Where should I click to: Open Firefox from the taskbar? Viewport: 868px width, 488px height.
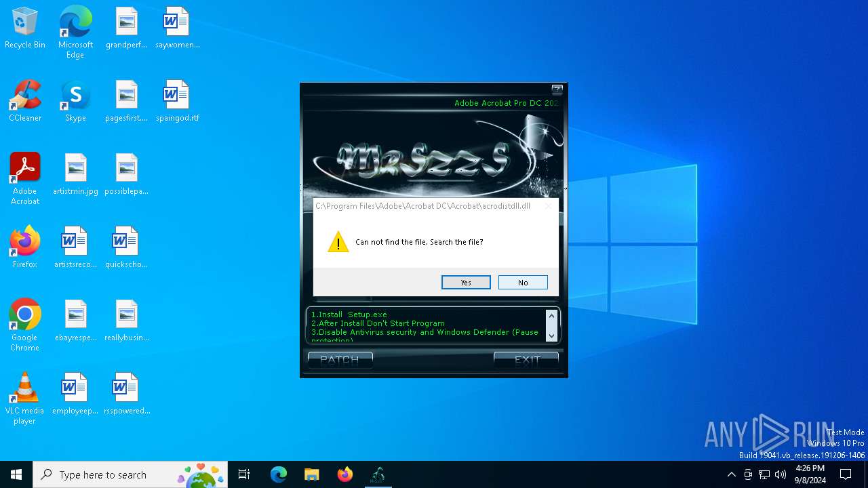(x=345, y=474)
